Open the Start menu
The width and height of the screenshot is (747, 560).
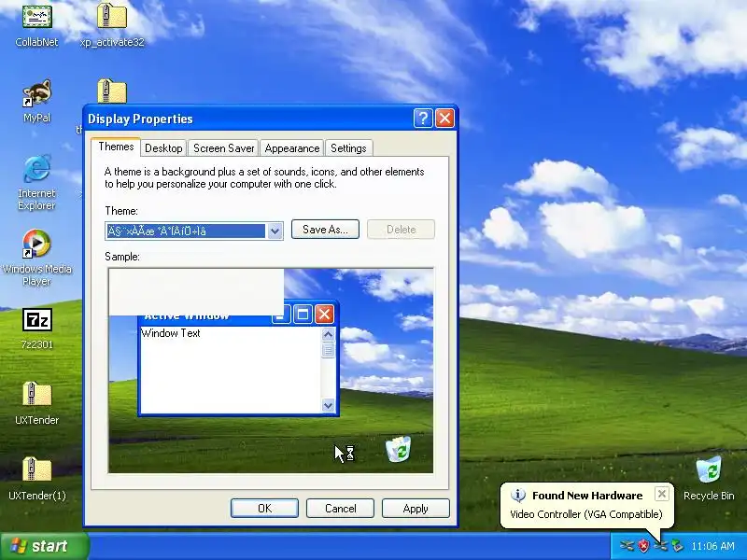coord(44,546)
